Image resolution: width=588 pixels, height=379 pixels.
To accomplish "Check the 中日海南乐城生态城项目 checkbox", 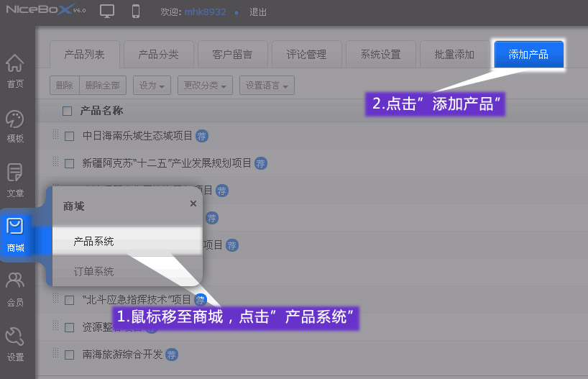I will (70, 135).
